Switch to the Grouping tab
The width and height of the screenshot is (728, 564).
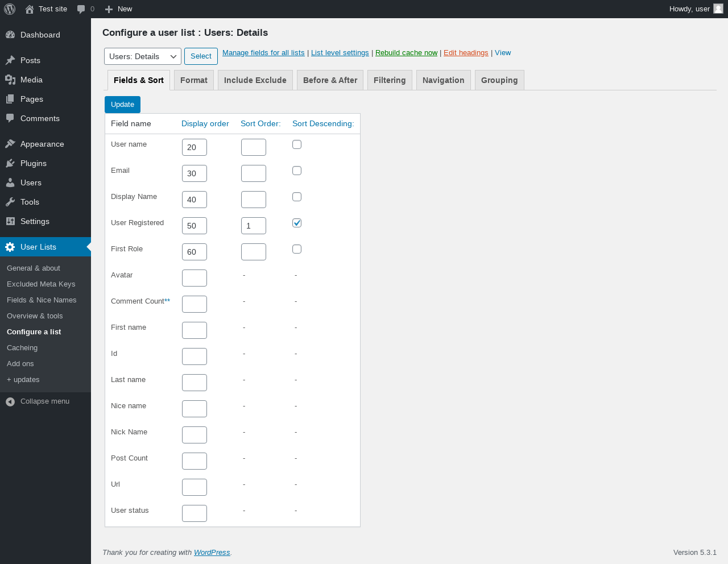click(x=499, y=80)
